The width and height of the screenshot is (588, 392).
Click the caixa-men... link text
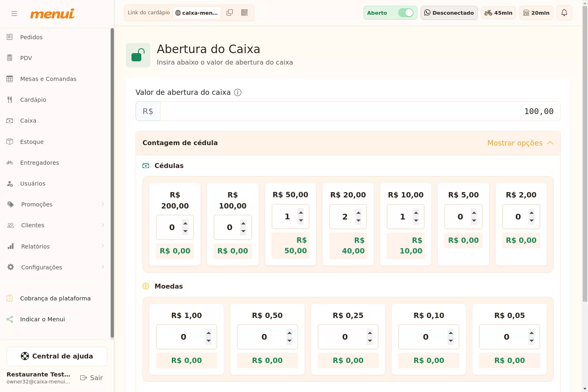coord(200,13)
